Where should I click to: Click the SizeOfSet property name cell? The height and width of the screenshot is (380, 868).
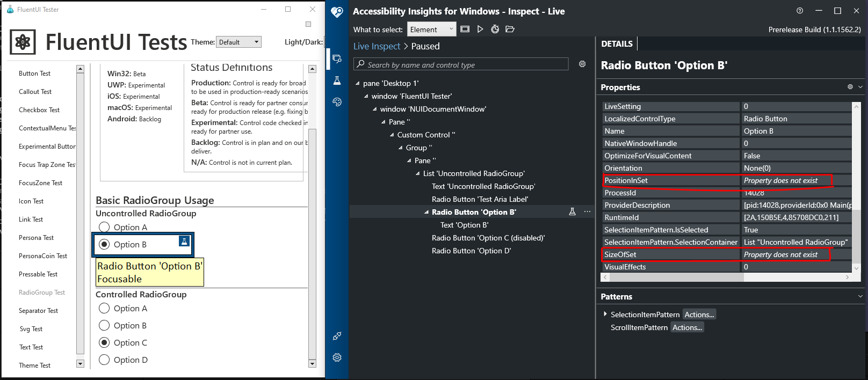(x=671, y=254)
